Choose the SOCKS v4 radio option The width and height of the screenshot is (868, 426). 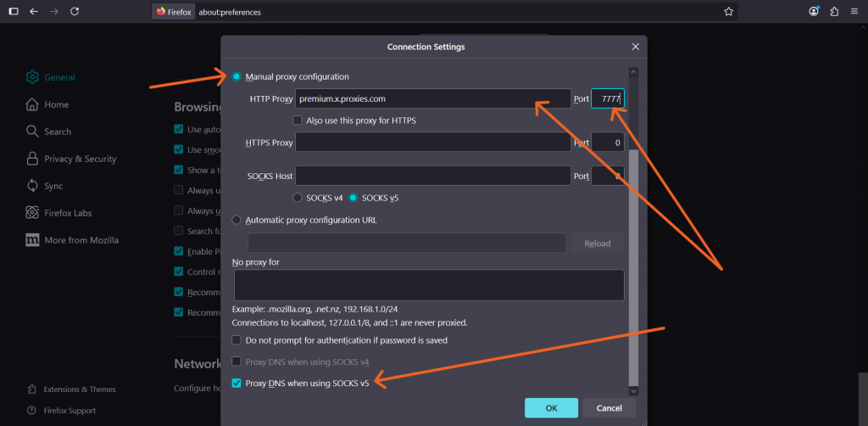298,198
